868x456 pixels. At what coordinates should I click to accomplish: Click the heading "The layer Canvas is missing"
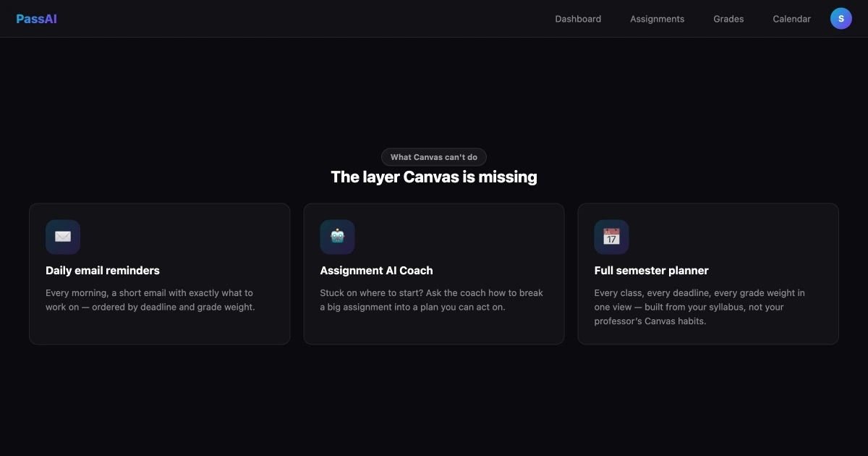(434, 177)
